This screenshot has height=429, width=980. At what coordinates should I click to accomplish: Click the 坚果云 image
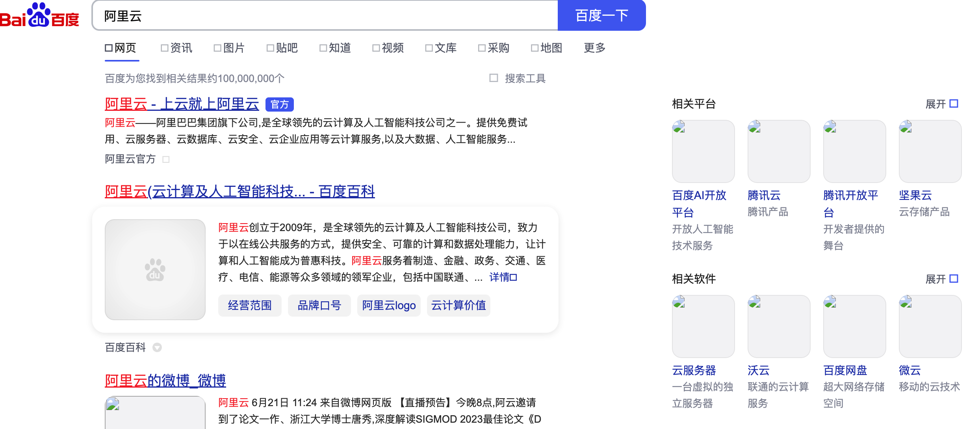click(x=930, y=151)
